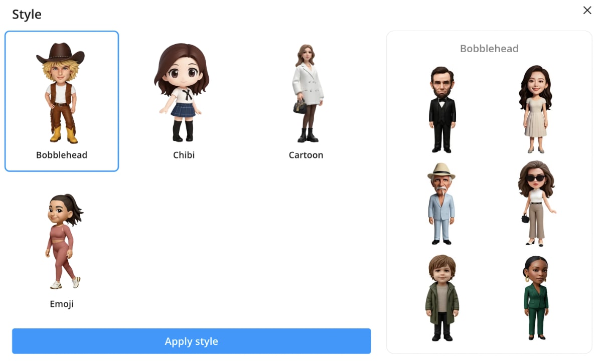
Task: Choose the Chibi schoolgirl avatar image
Action: (x=182, y=93)
